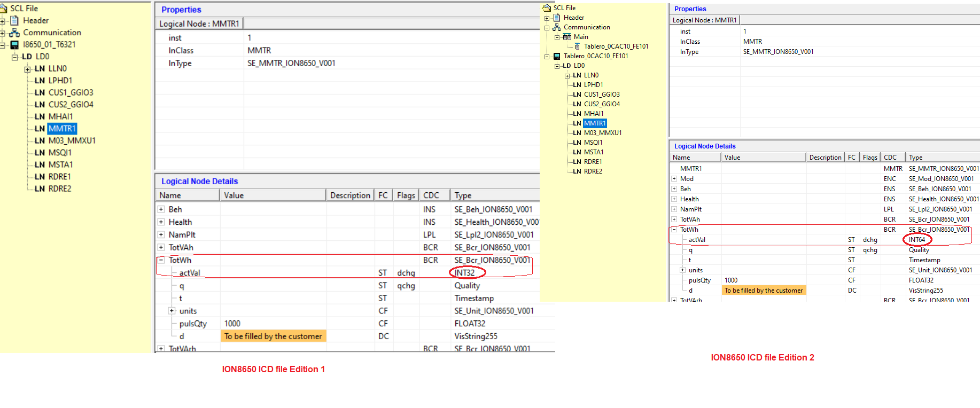Click the Header document icon in Edition 1 tree
This screenshot has width=980, height=408.
15,20
